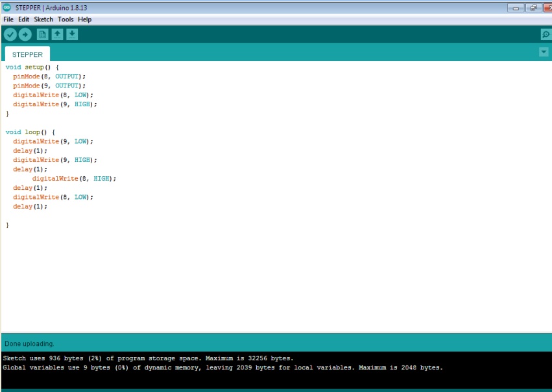The image size is (552, 392).
Task: Click 'digitalWrite(9, HIGH);' inside setup
Action: tap(55, 104)
